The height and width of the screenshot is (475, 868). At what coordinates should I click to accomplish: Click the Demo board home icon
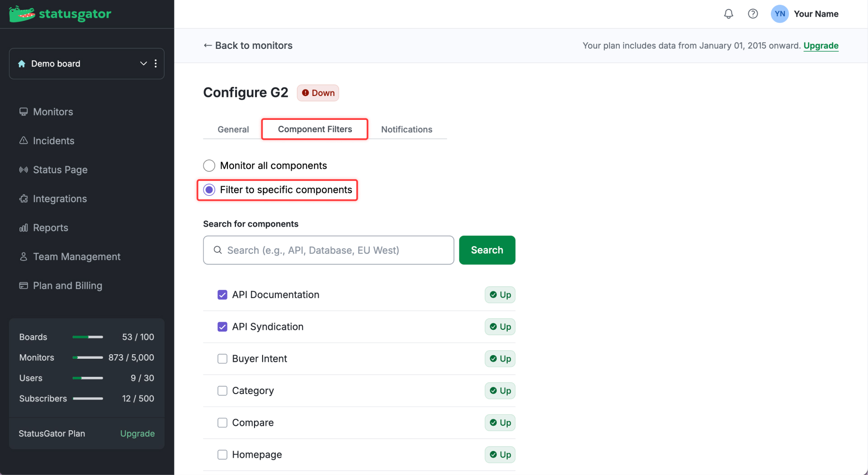[22, 64]
